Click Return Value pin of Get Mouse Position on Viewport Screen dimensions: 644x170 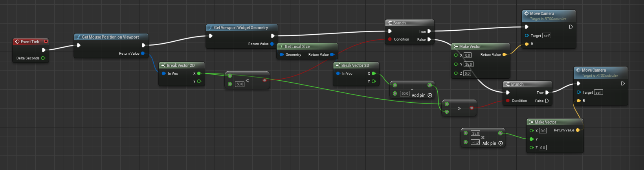143,54
